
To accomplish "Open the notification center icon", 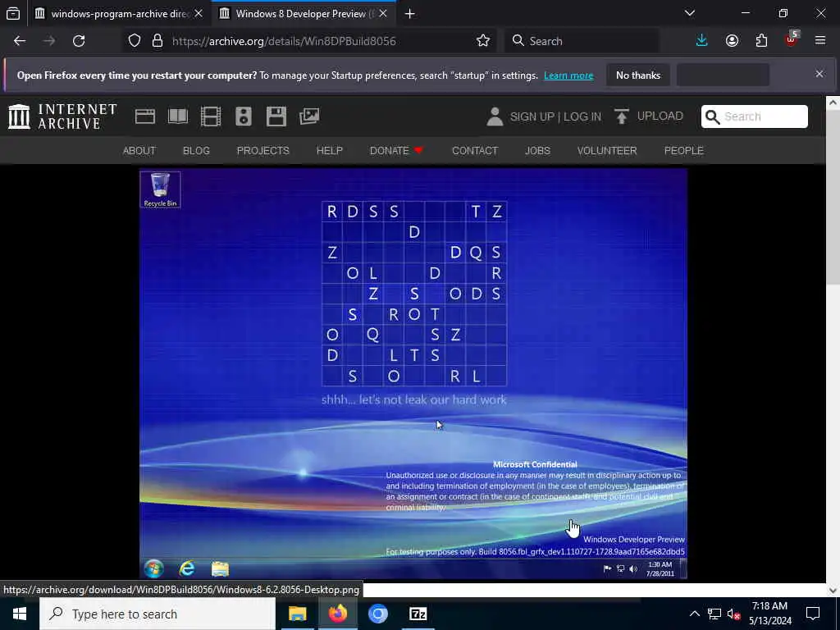I will click(813, 614).
